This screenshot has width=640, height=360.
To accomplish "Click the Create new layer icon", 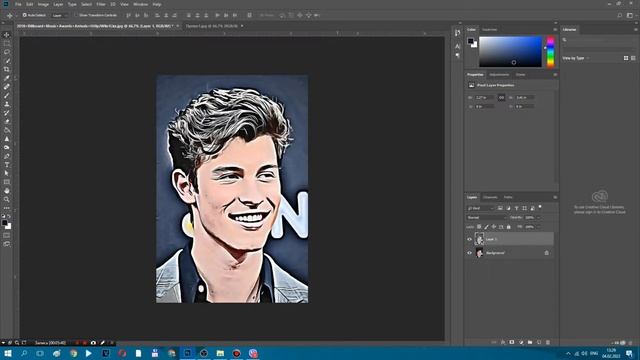I will pos(539,342).
